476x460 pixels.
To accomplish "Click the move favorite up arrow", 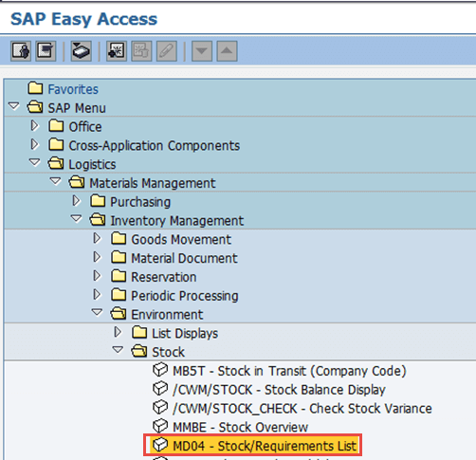I will pyautogui.click(x=227, y=51).
